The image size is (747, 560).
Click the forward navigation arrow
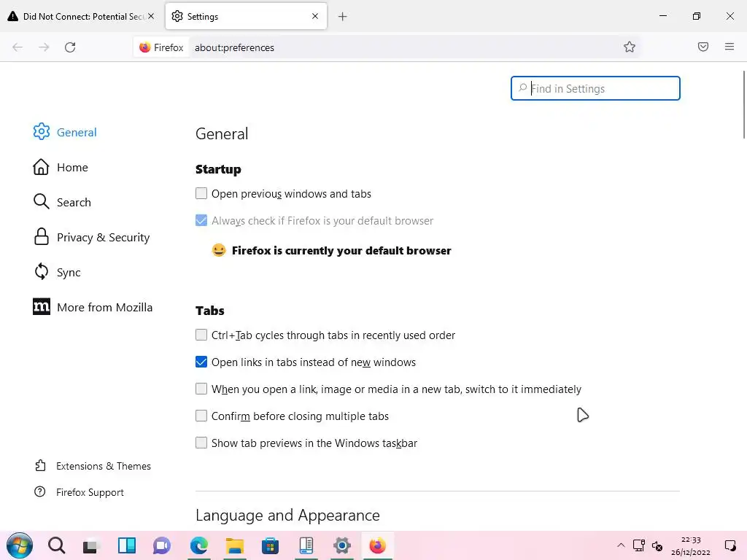pyautogui.click(x=44, y=47)
